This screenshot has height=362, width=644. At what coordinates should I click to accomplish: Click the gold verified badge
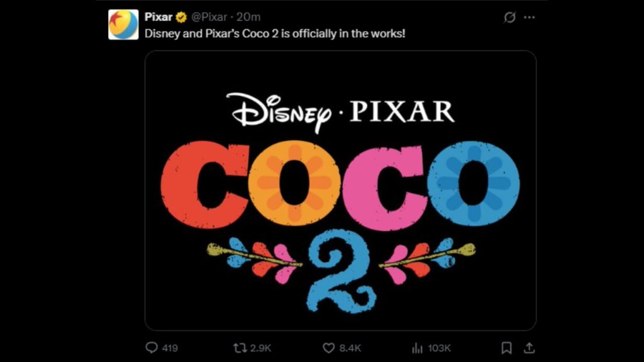point(181,17)
